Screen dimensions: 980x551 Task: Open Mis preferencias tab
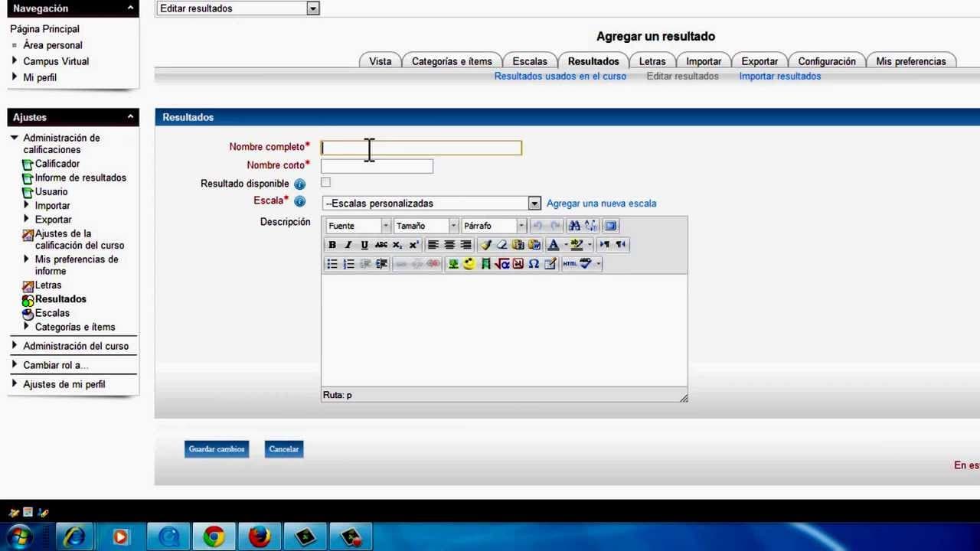(x=911, y=61)
